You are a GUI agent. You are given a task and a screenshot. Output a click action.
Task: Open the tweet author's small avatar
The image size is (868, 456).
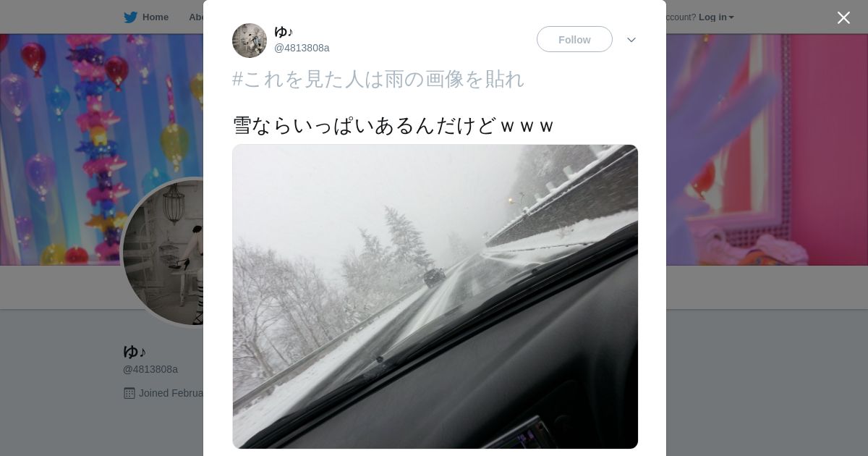tap(250, 41)
